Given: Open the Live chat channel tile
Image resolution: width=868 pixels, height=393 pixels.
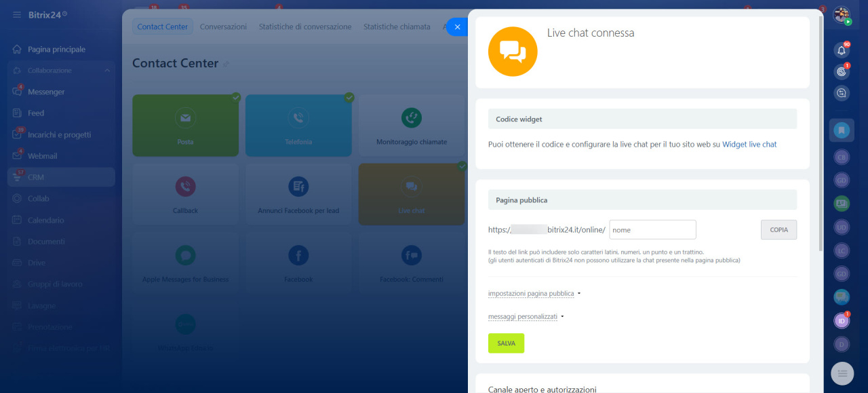Looking at the screenshot, I should click(x=412, y=194).
